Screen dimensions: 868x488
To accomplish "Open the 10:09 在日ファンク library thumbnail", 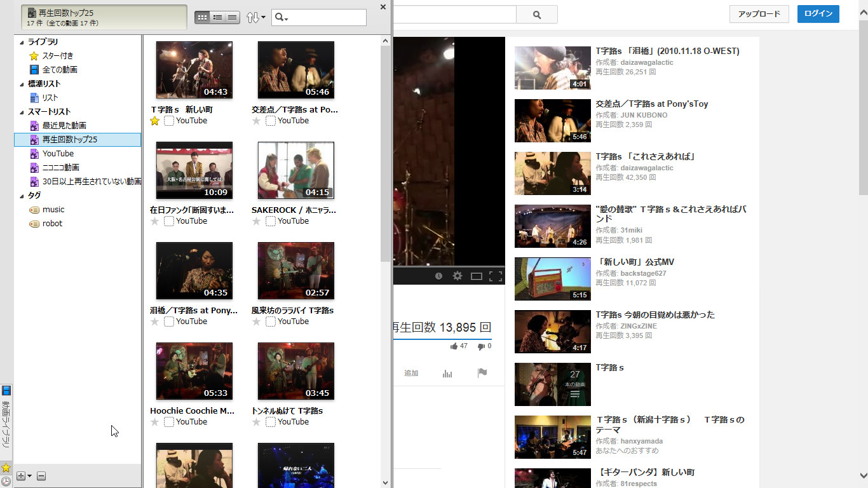I will (194, 170).
